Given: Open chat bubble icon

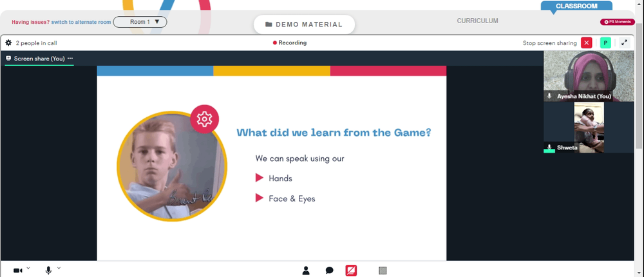Looking at the screenshot, I should coord(329,271).
